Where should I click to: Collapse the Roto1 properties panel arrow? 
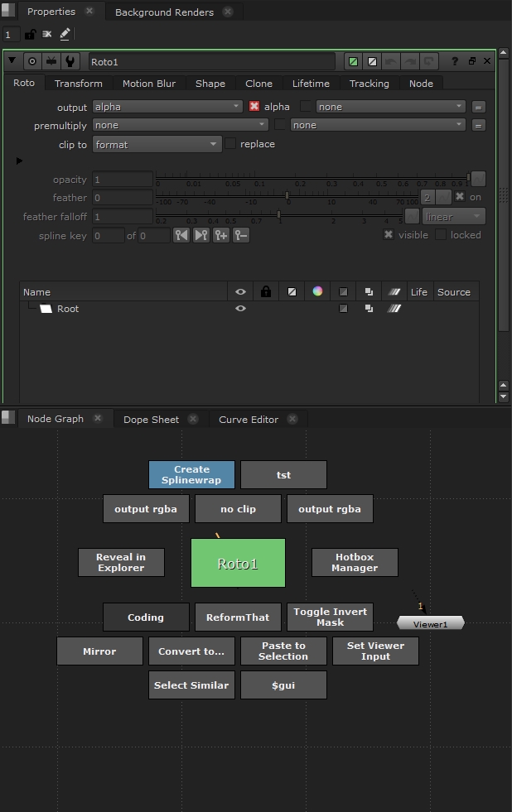[x=12, y=61]
